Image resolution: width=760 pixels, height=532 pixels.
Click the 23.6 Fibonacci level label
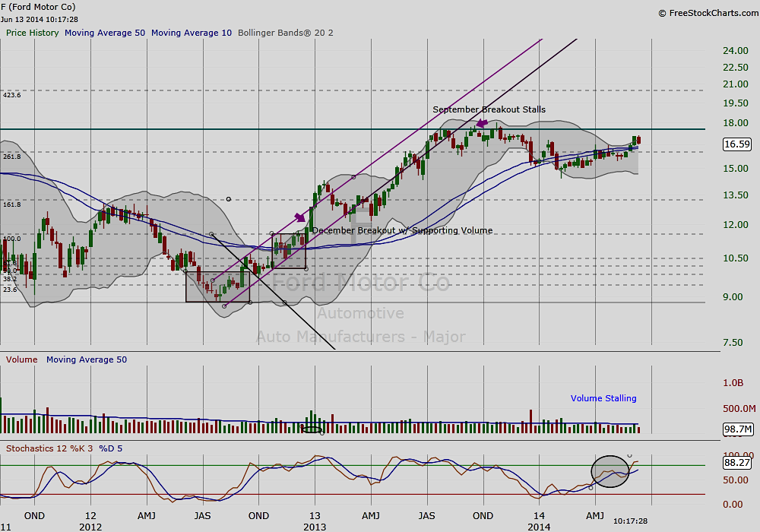coord(10,290)
